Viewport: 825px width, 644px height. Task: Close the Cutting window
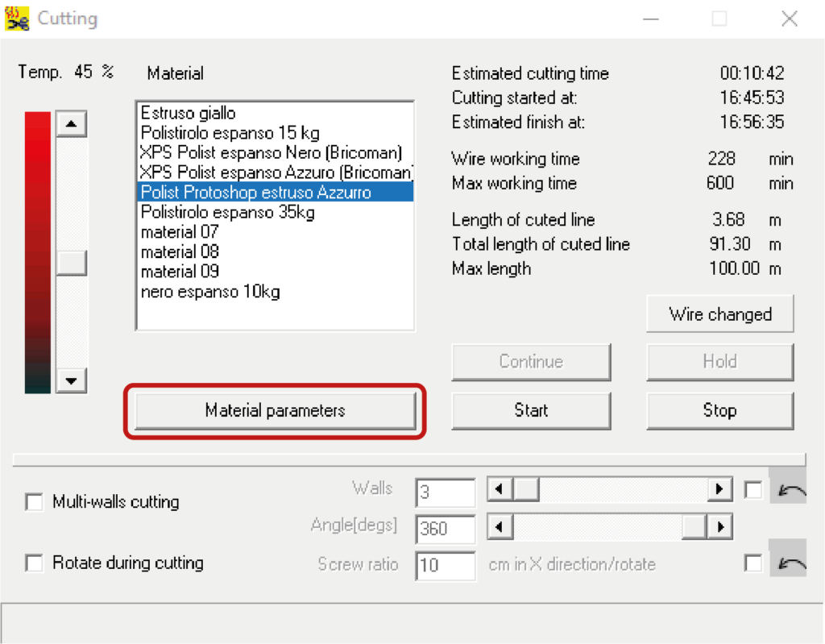[790, 19]
